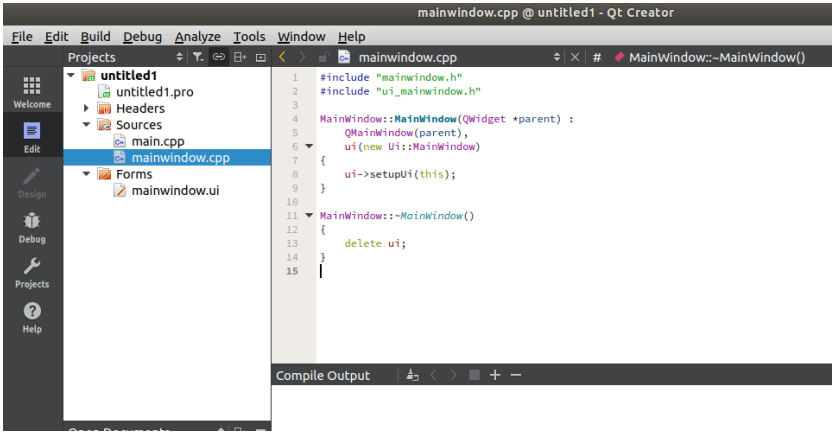Open the MainWindow::~MainWindow() symbol dropdown

[717, 57]
